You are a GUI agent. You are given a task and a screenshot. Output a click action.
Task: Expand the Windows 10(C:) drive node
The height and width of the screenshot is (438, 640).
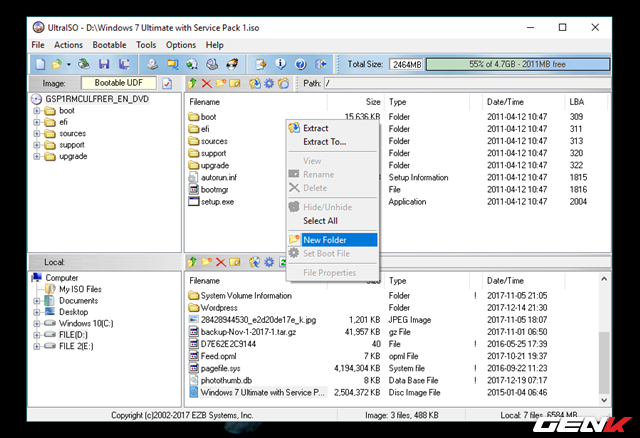pyautogui.click(x=37, y=324)
